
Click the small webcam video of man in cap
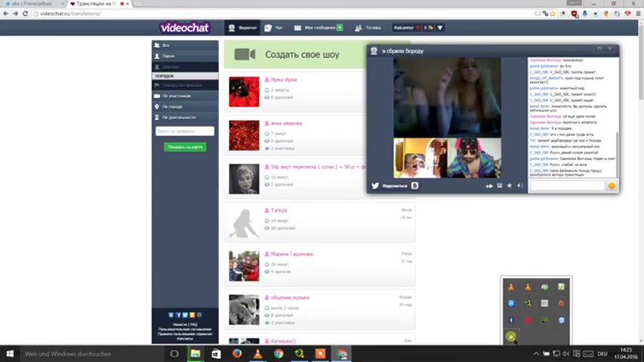point(421,158)
